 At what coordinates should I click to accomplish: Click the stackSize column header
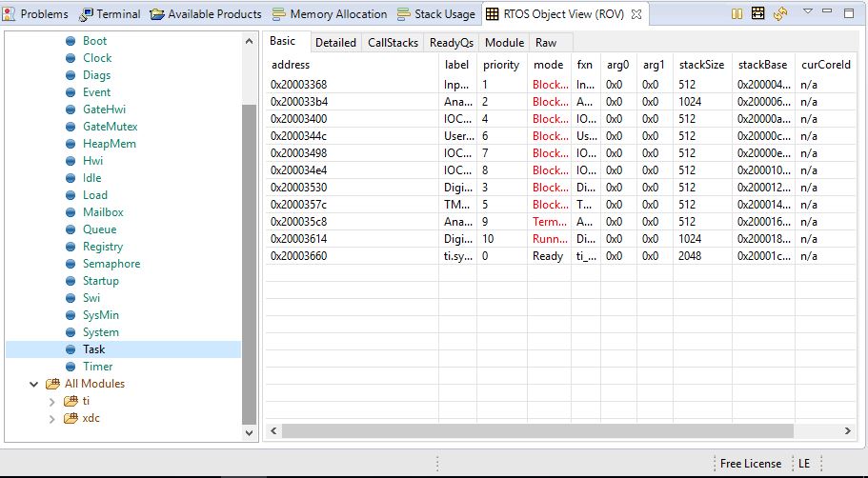click(701, 65)
